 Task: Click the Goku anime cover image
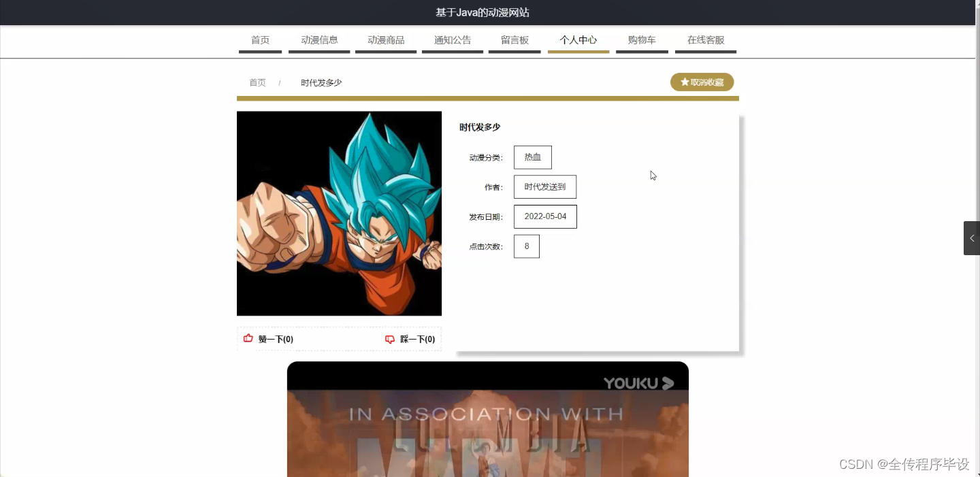[x=339, y=213]
